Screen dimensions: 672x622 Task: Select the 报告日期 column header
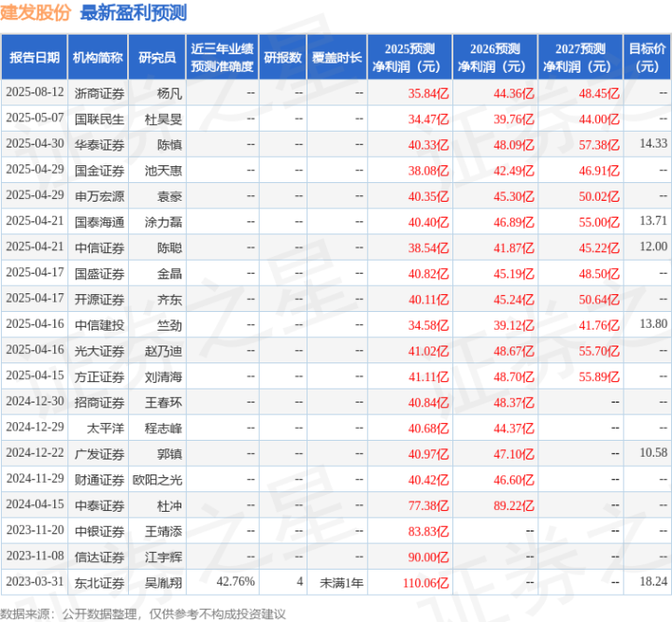[35, 58]
